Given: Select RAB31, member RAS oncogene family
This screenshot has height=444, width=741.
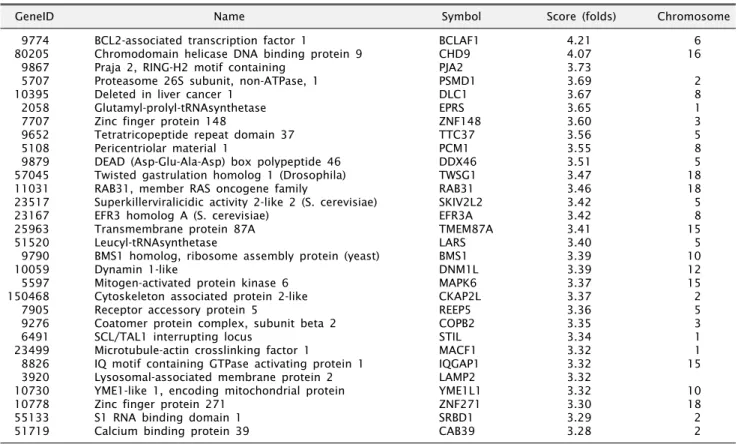Looking at the screenshot, I should tap(201, 189).
